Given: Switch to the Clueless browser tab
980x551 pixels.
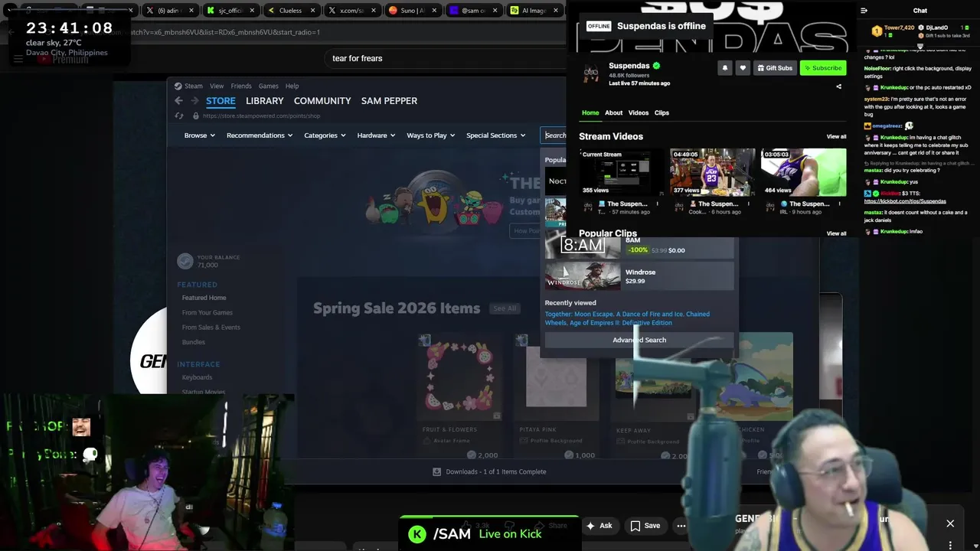Looking at the screenshot, I should tap(290, 11).
